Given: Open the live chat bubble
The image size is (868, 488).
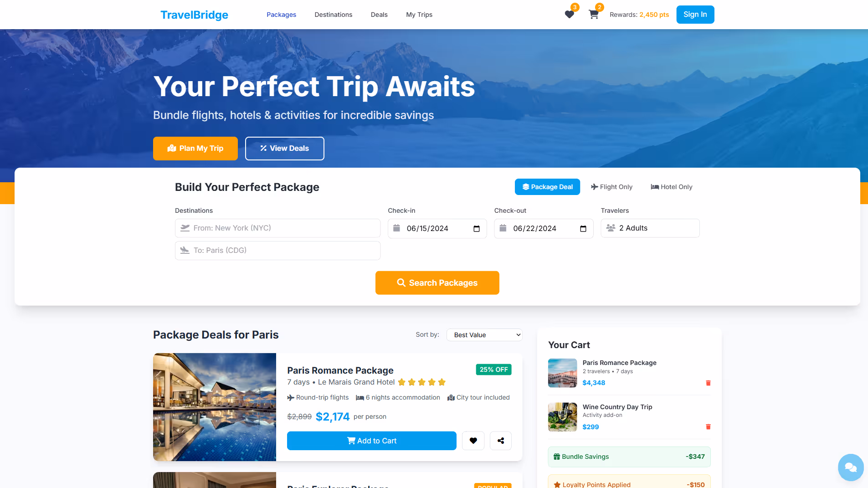Looking at the screenshot, I should tap(851, 467).
